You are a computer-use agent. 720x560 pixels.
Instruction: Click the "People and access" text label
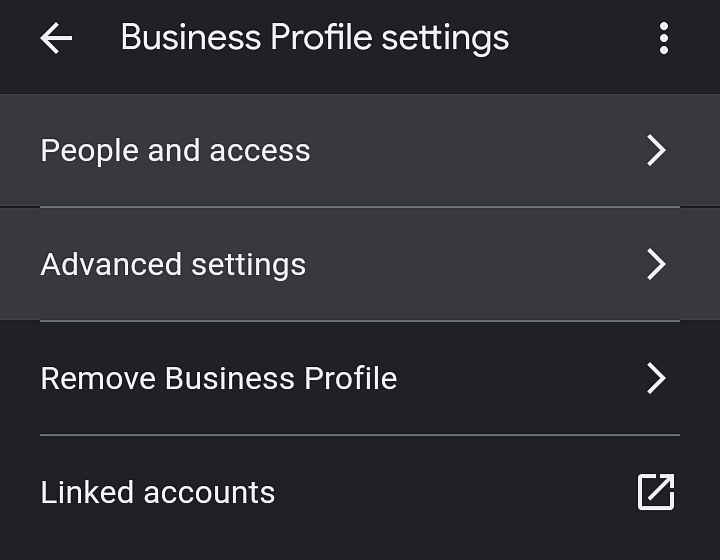pyautogui.click(x=175, y=151)
